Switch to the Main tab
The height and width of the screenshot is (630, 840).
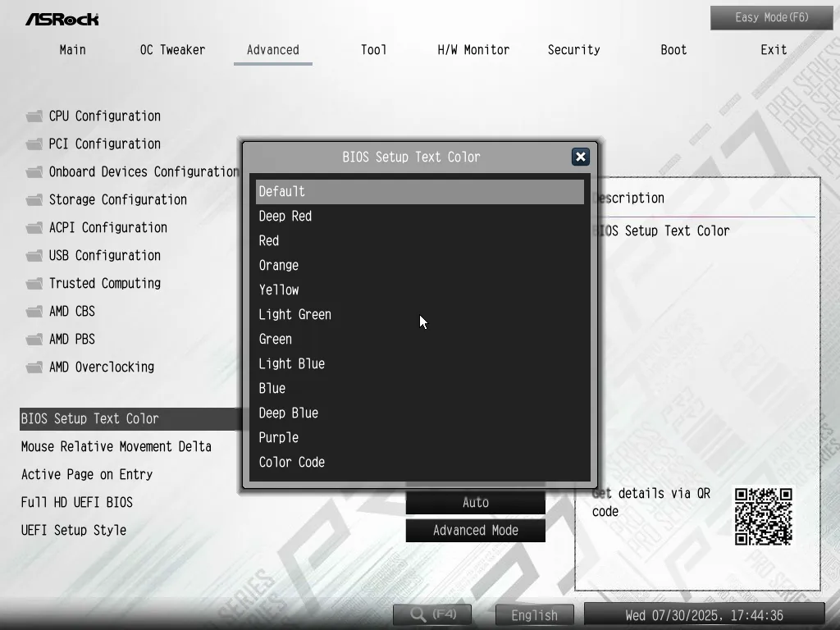pos(73,50)
